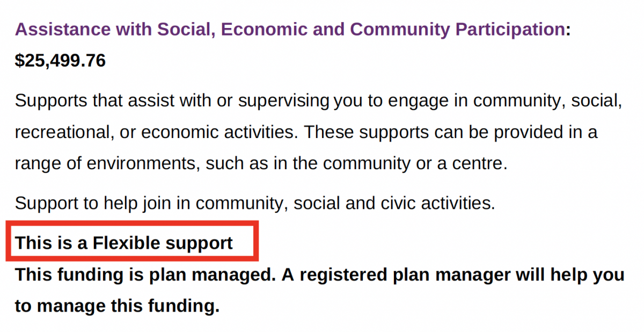Click the red highlight box border
The width and height of the screenshot is (644, 332).
click(132, 222)
